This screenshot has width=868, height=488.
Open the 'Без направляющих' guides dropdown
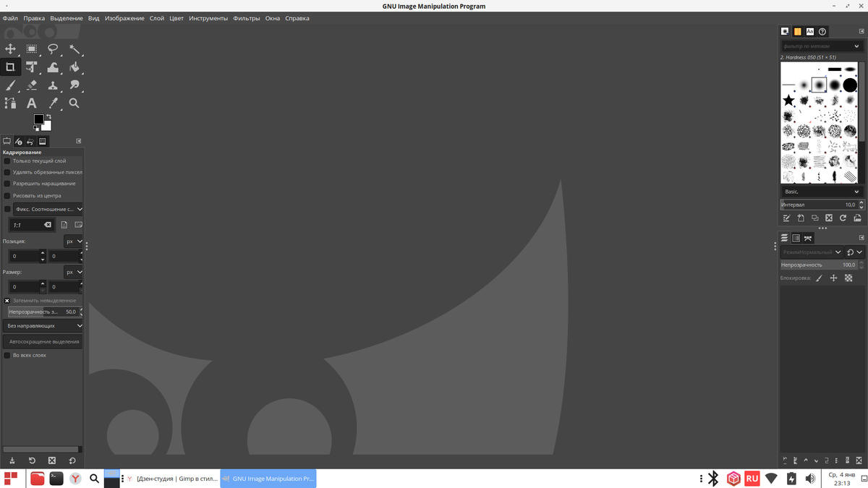(x=42, y=325)
